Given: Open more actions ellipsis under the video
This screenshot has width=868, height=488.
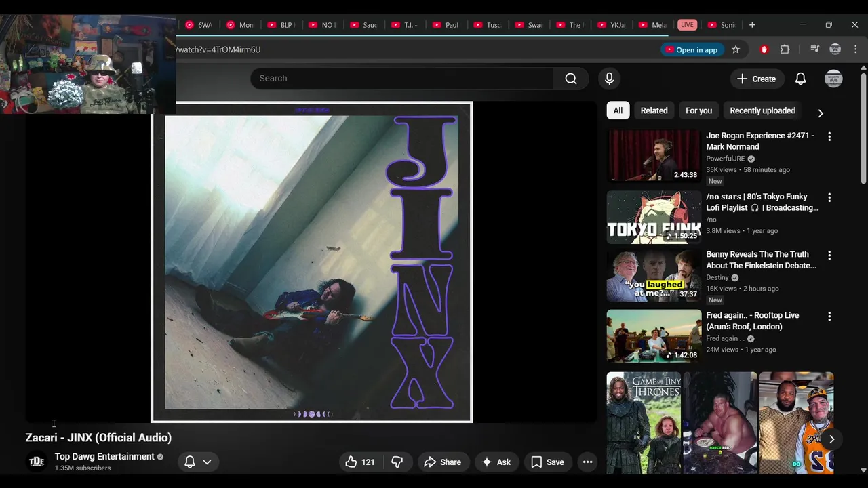Looking at the screenshot, I should coord(587,462).
